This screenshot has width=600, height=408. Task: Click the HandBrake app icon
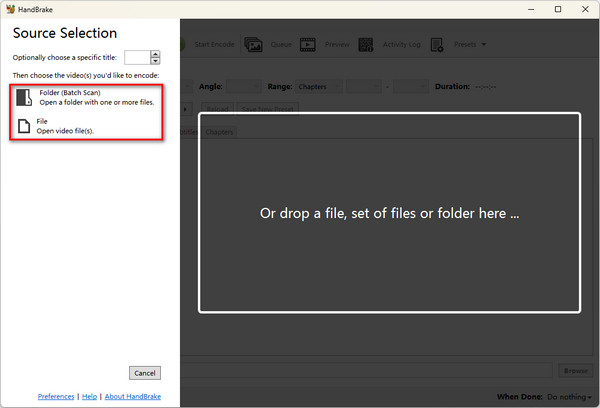[10, 9]
